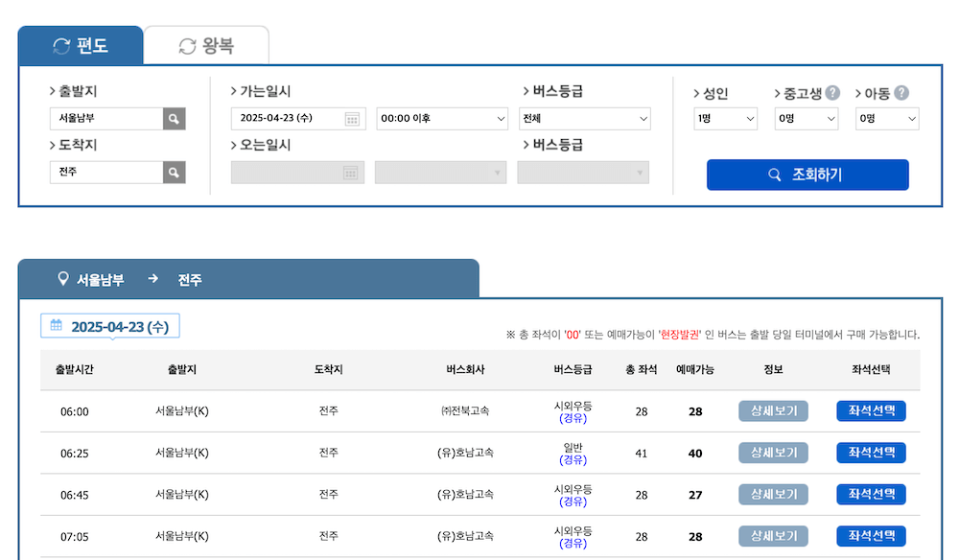The height and width of the screenshot is (560, 959).
Task: Click the 출발시간 column header
Action: tap(75, 369)
